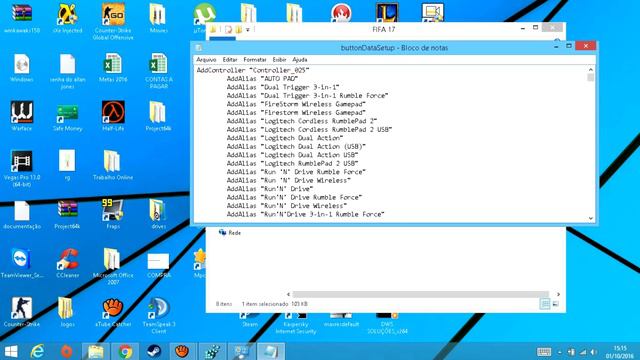640x360 pixels.
Task: Open the Exibir menu in Notepad
Action: (279, 60)
